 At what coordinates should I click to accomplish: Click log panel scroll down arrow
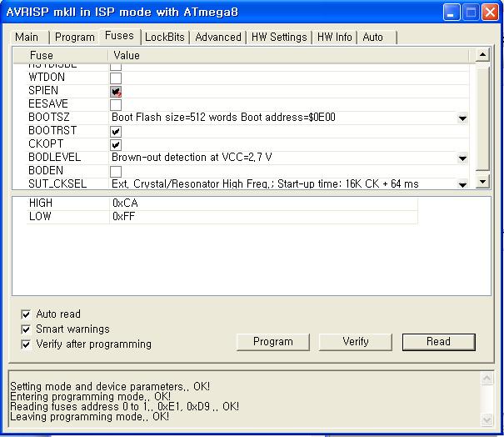coord(487,419)
